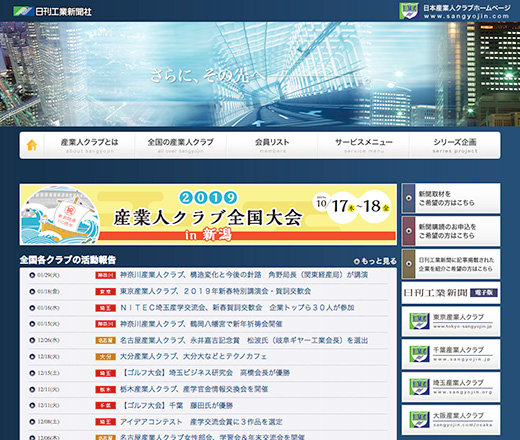This screenshot has height=440, width=520.
Task: Open 大分産業人クラブ、大分大などとテクノカフェ article
Action: click(193, 357)
